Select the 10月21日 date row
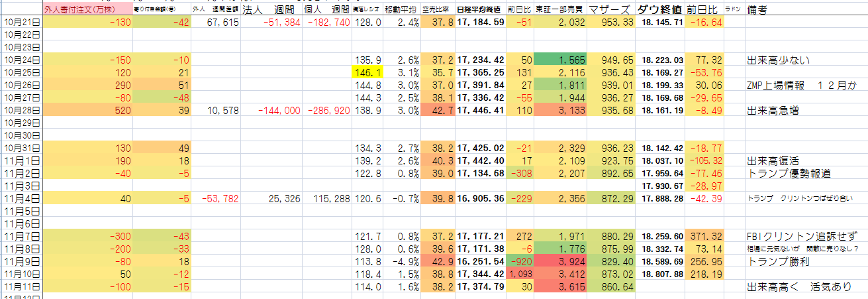The width and height of the screenshot is (868, 299). [21, 22]
